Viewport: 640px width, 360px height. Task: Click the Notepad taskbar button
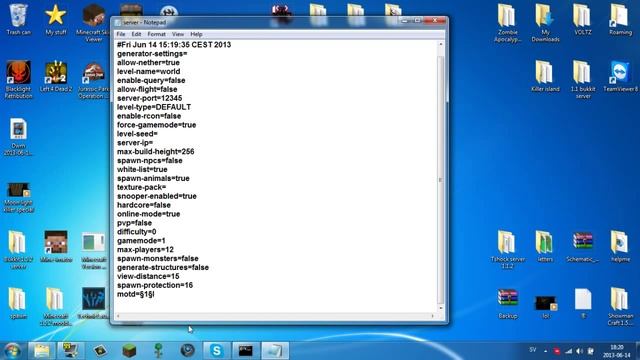[275, 351]
